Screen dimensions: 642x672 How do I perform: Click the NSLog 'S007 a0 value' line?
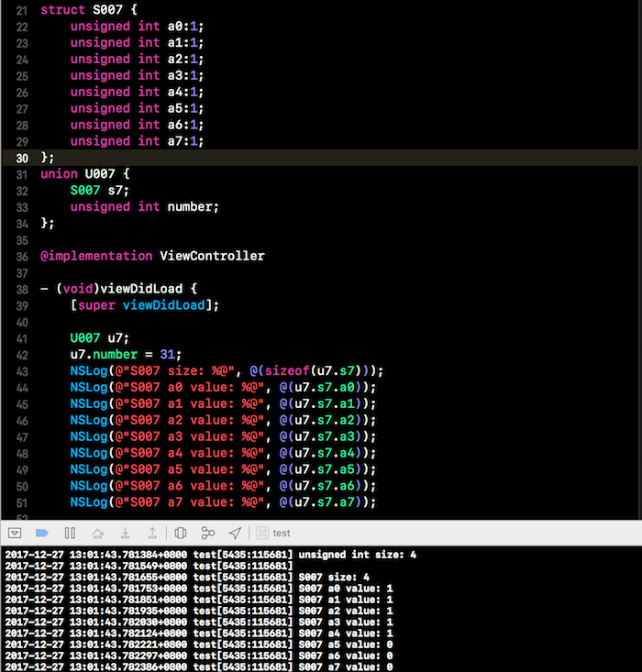(223, 387)
